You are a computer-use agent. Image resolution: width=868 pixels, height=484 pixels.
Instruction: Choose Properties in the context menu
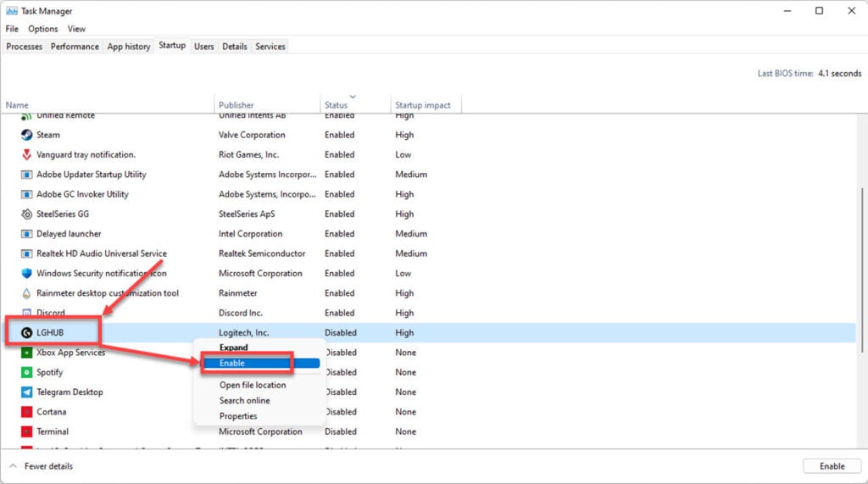click(238, 416)
